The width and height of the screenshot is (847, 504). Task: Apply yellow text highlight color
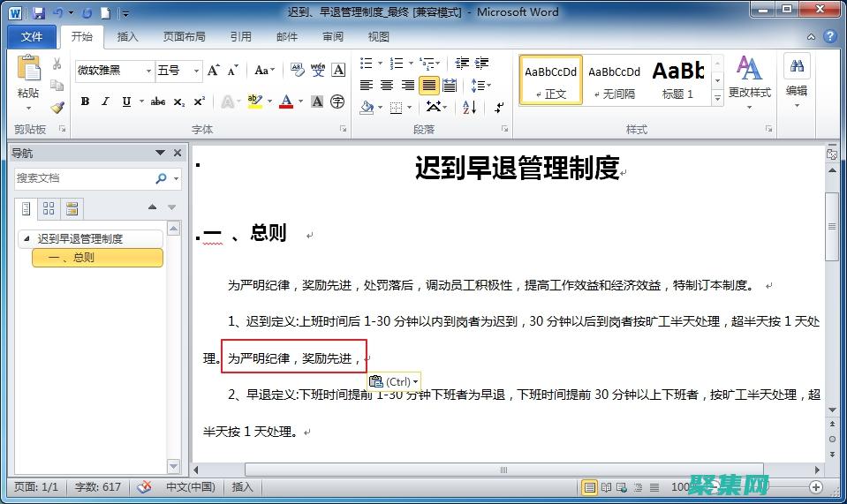[x=254, y=102]
